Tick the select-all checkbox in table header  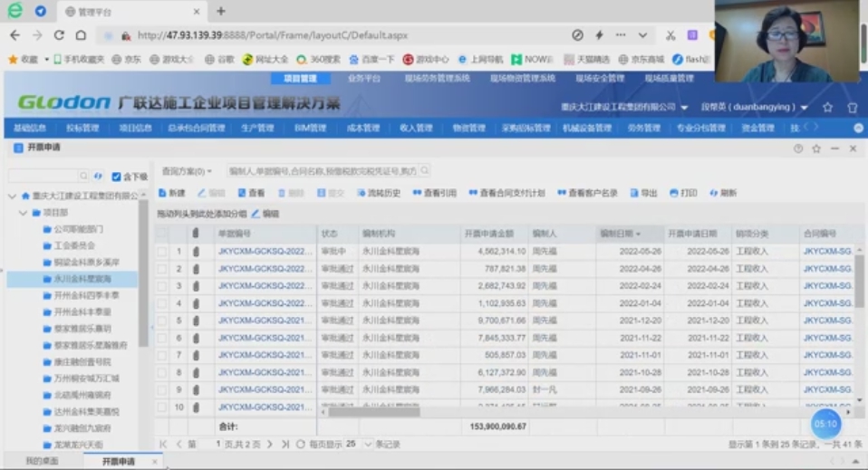(x=162, y=234)
